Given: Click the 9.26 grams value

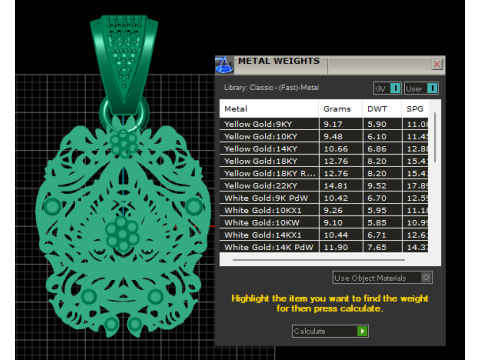Looking at the screenshot, I should point(333,211).
